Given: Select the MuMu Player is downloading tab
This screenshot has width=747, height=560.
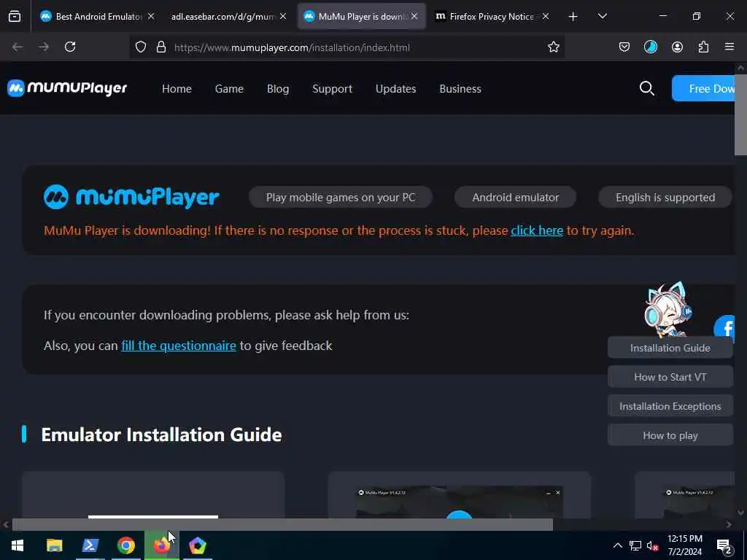Looking at the screenshot, I should point(362,17).
